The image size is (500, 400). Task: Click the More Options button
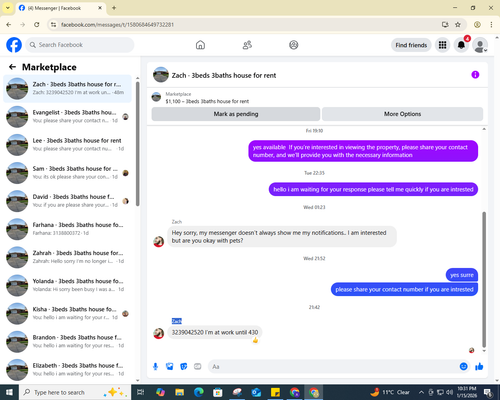402,114
